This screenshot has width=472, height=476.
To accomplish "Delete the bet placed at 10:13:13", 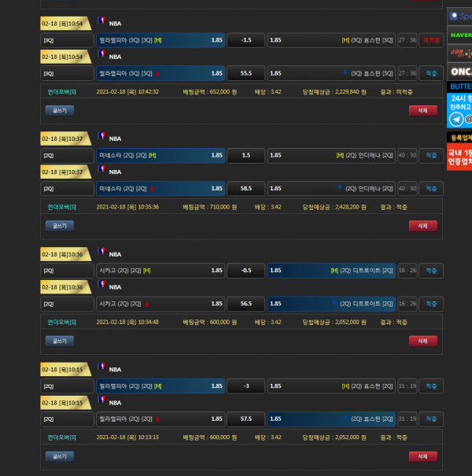I will tap(422, 456).
